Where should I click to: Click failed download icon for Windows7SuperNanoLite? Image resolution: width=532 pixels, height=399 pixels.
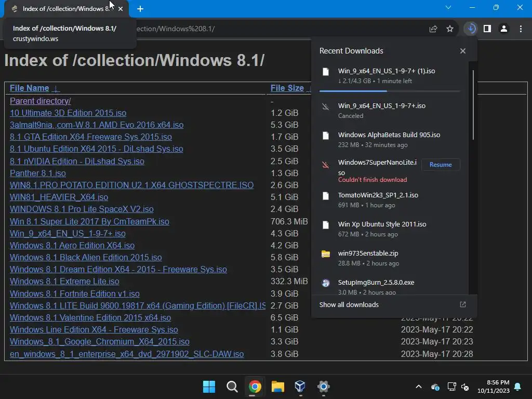tap(326, 165)
